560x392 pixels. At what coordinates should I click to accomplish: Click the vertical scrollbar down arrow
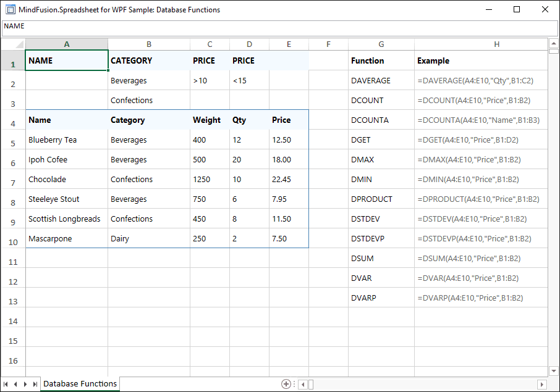coord(554,371)
